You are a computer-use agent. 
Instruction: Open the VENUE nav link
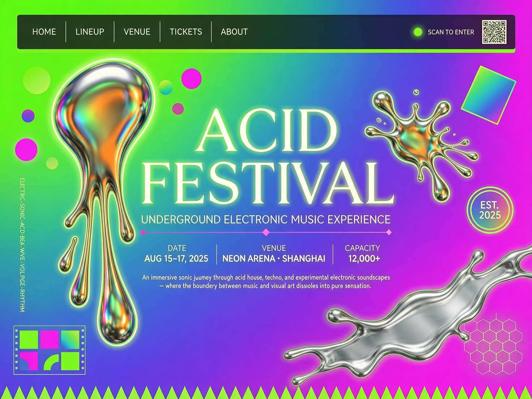pos(137,32)
